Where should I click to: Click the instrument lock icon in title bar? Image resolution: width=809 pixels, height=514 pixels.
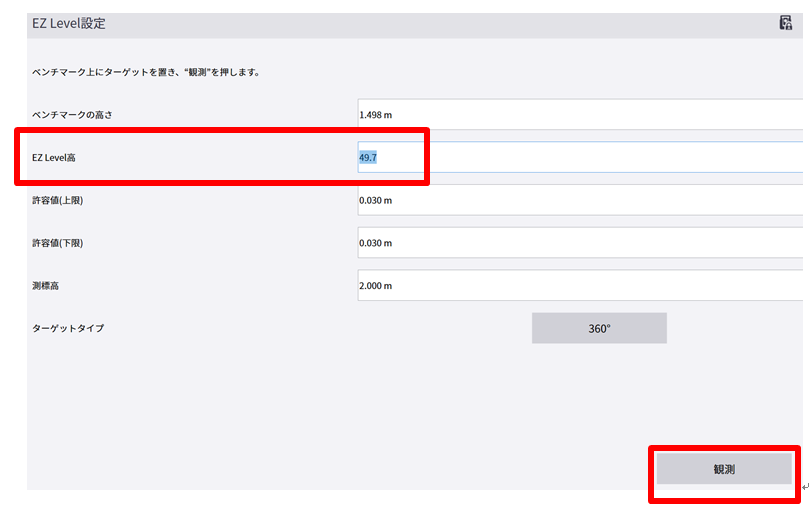[x=786, y=23]
